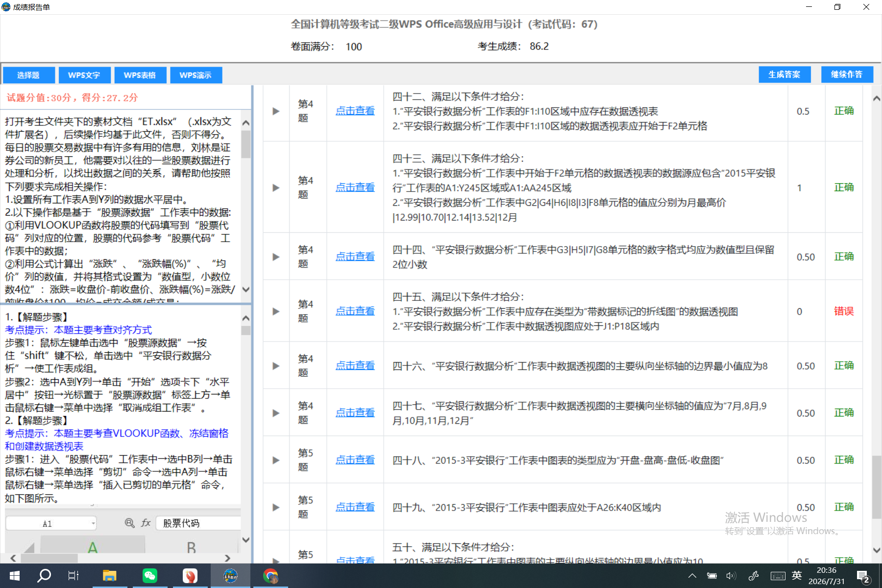882x588 pixels.
Task: Click the results list scroll-up arrow
Action: (x=877, y=98)
